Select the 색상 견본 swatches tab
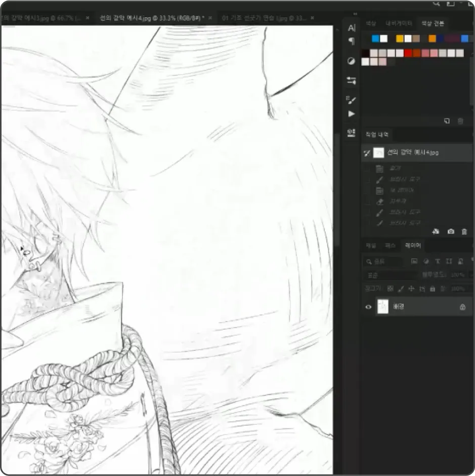The height and width of the screenshot is (476, 475). point(433,23)
